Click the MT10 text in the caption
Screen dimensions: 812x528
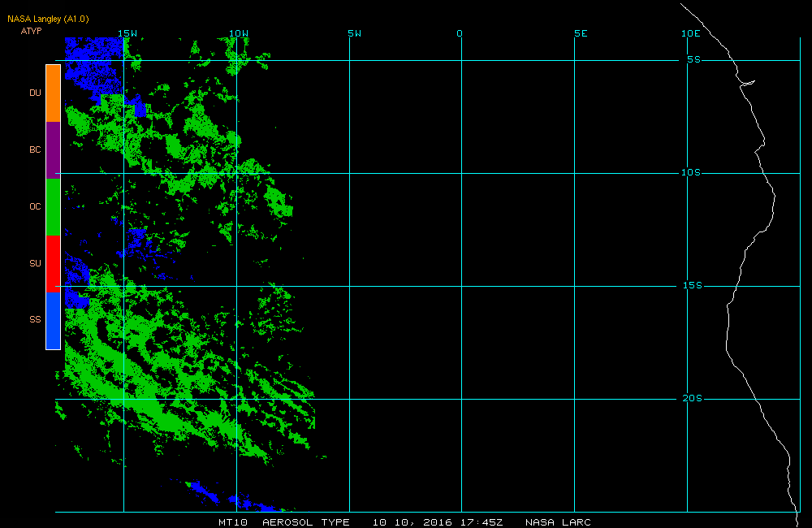point(233,522)
